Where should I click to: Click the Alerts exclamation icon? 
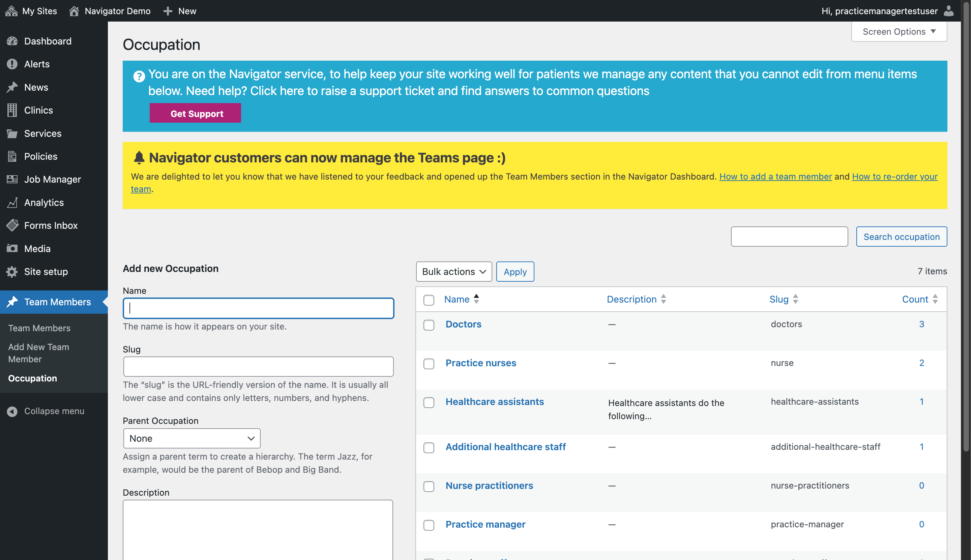click(x=12, y=64)
